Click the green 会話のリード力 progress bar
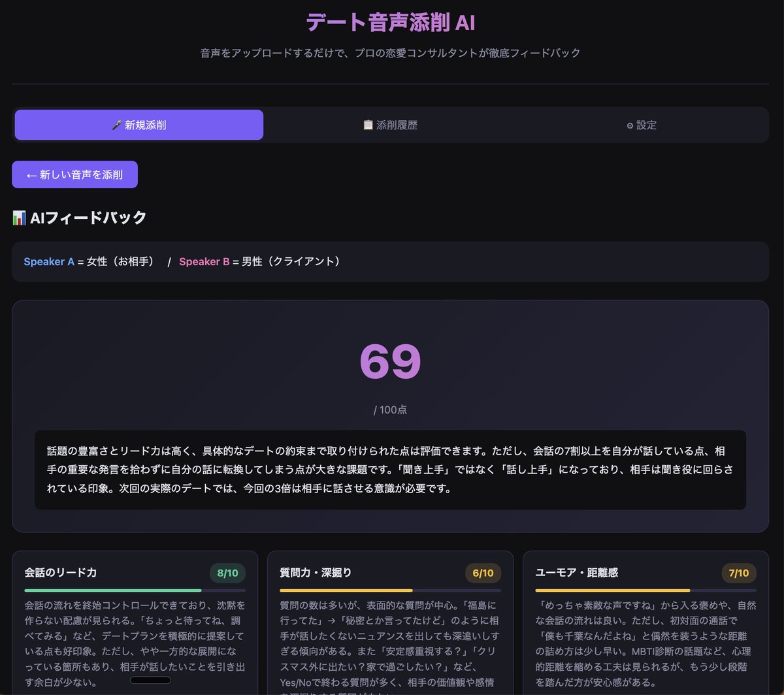 [x=135, y=590]
